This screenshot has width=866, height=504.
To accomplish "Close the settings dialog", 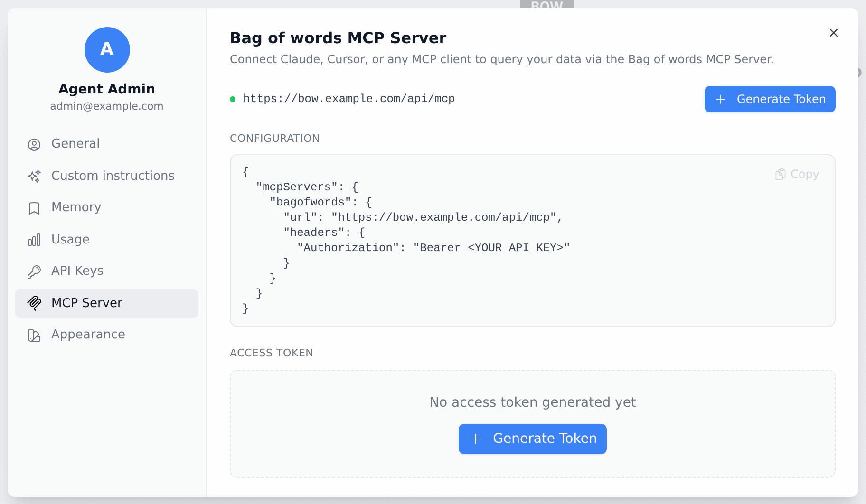I will [x=833, y=33].
